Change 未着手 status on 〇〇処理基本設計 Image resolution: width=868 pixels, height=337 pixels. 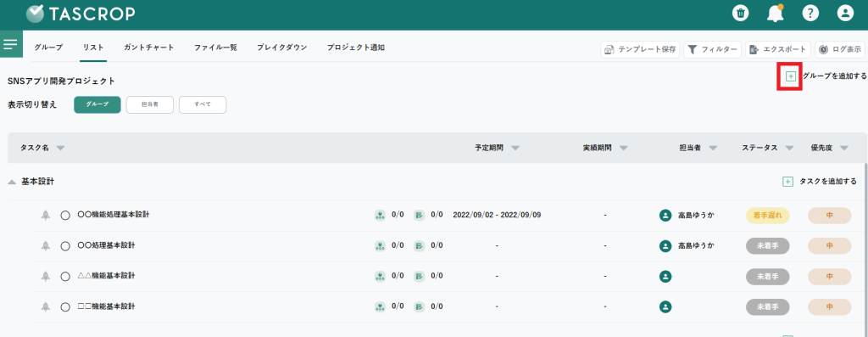[768, 245]
